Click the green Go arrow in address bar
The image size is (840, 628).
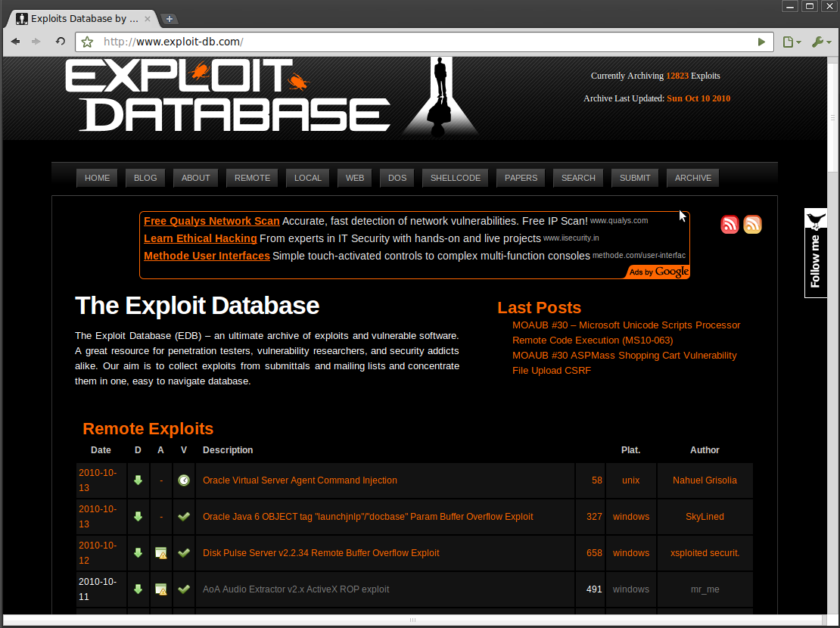point(761,42)
